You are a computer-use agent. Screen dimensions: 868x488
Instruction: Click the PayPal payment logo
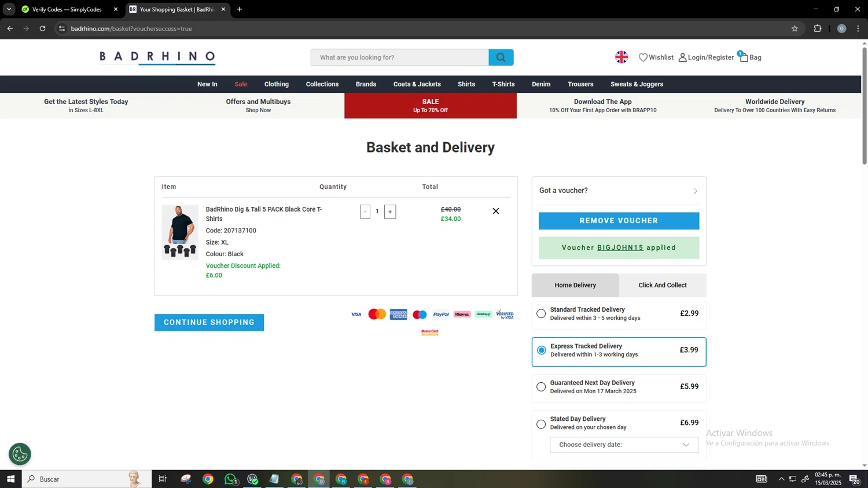441,315
